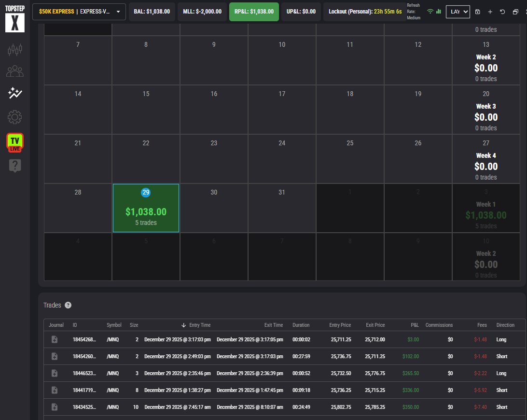
Task: Open the LAY layout dropdown
Action: 458,12
